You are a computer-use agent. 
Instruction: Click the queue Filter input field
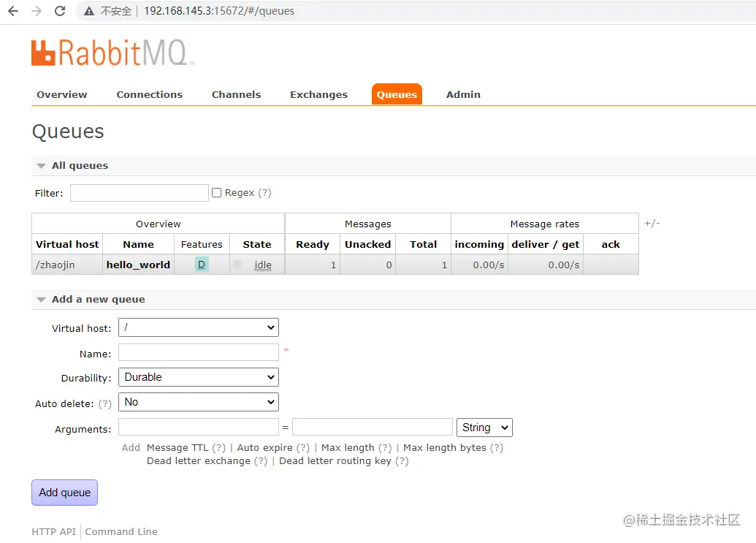[x=140, y=193]
